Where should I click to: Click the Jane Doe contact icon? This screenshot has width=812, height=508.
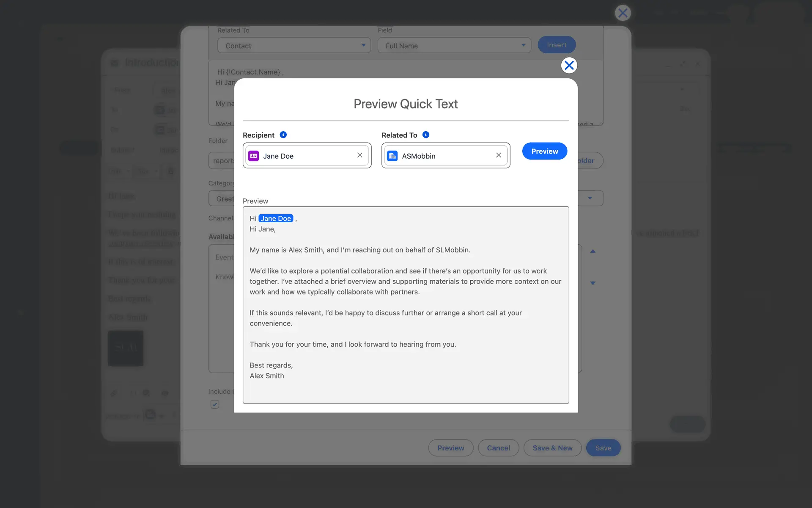pos(254,156)
